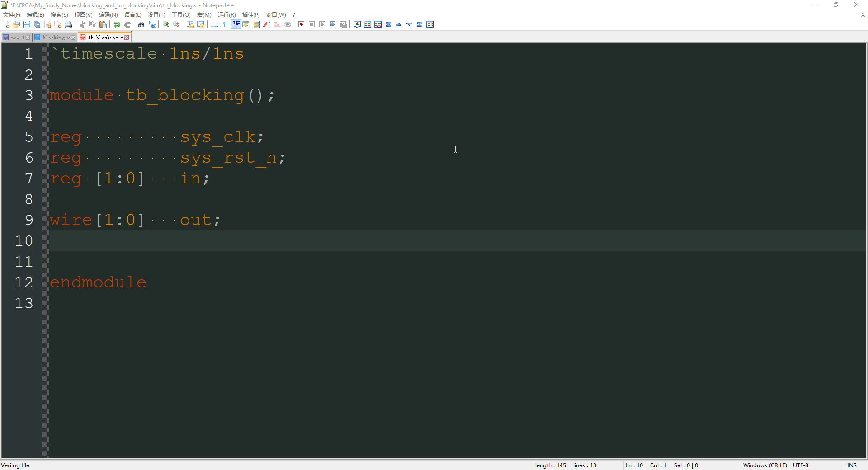Start macro recording
Image resolution: width=868 pixels, height=470 pixels.
click(301, 24)
